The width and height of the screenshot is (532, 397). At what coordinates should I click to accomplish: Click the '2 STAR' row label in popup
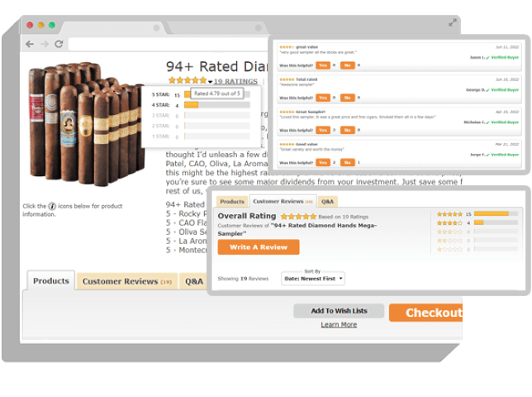(160, 126)
